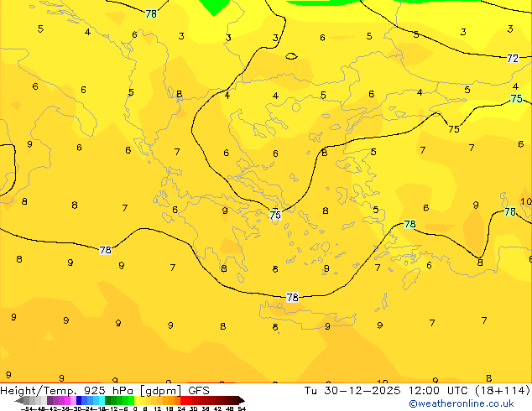The image size is (532, 411).
Task: Click the cyan 75 label at right edge
Action: point(517,99)
